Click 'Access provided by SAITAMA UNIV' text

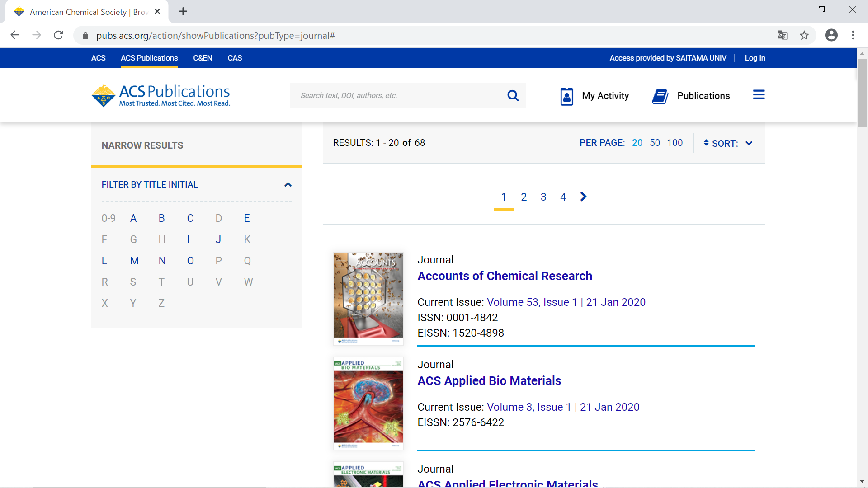click(668, 58)
